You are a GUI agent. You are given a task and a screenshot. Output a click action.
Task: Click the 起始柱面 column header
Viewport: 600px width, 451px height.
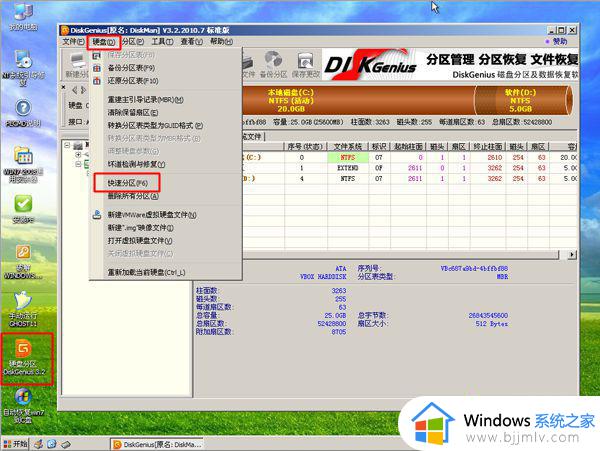point(408,147)
